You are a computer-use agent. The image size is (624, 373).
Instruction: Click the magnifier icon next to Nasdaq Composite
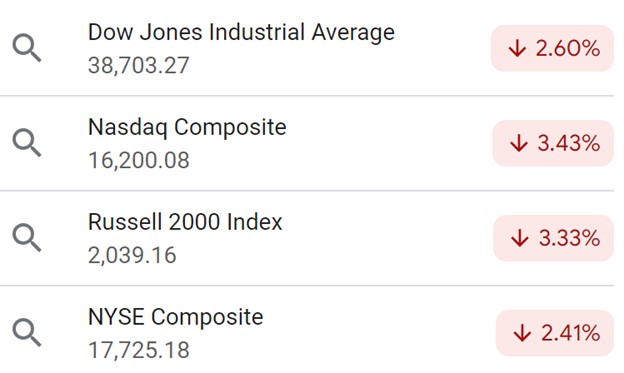(x=27, y=143)
